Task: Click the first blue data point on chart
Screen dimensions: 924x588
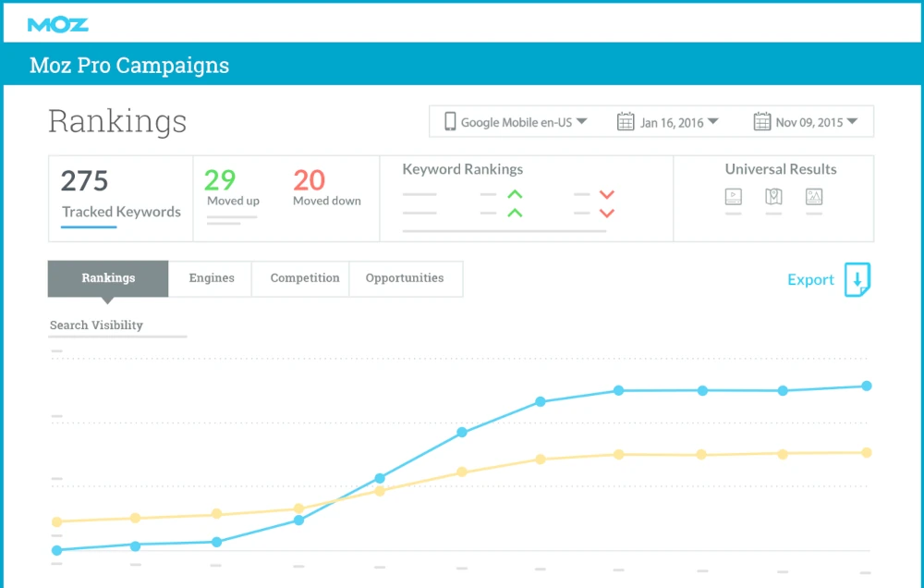Action: pos(57,550)
